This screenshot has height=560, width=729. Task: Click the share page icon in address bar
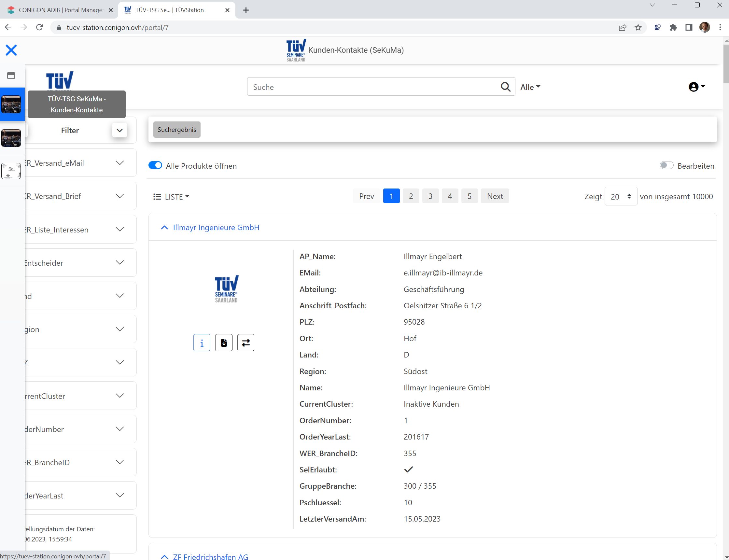pos(622,27)
